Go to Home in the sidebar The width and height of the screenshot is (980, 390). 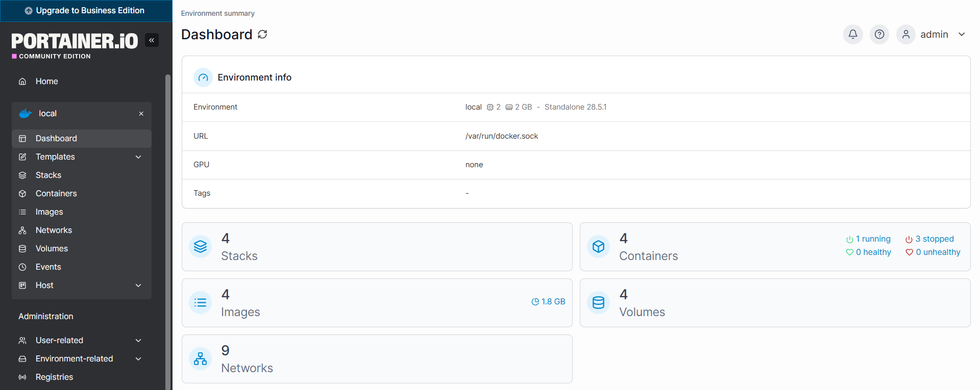click(82, 82)
